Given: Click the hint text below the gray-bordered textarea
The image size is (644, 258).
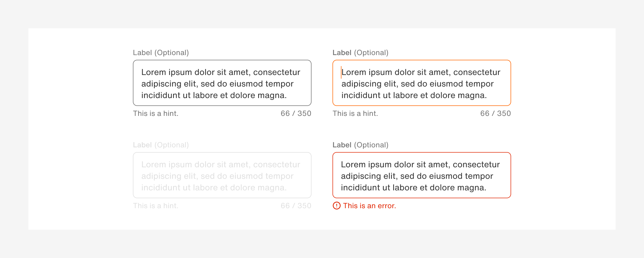Looking at the screenshot, I should (x=155, y=114).
